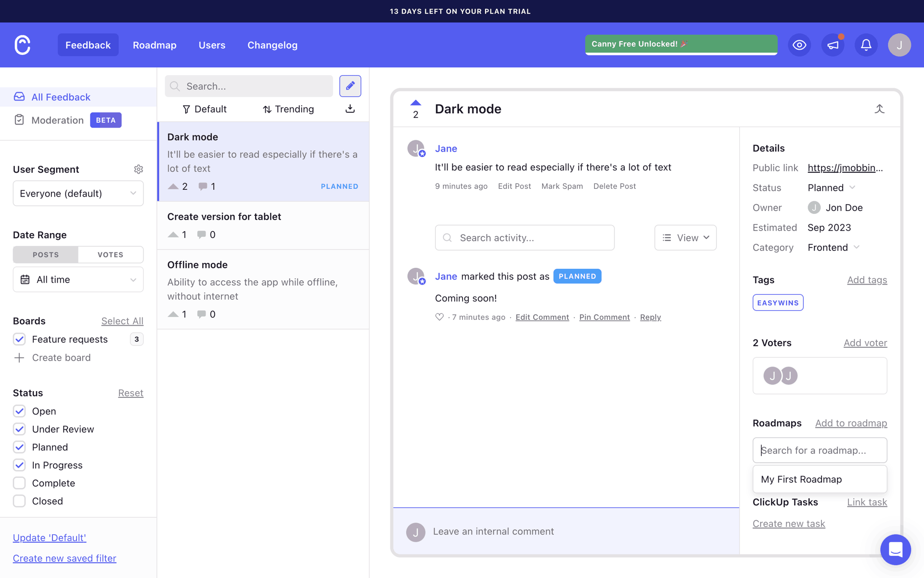
Task: Uncheck the Under Review status filter
Action: (19, 429)
